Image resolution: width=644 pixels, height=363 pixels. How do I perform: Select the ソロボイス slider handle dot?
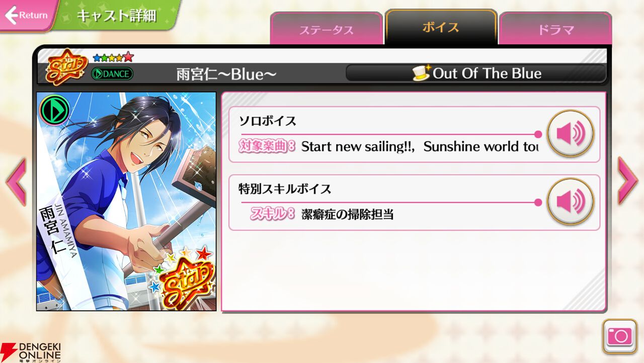pos(538,134)
